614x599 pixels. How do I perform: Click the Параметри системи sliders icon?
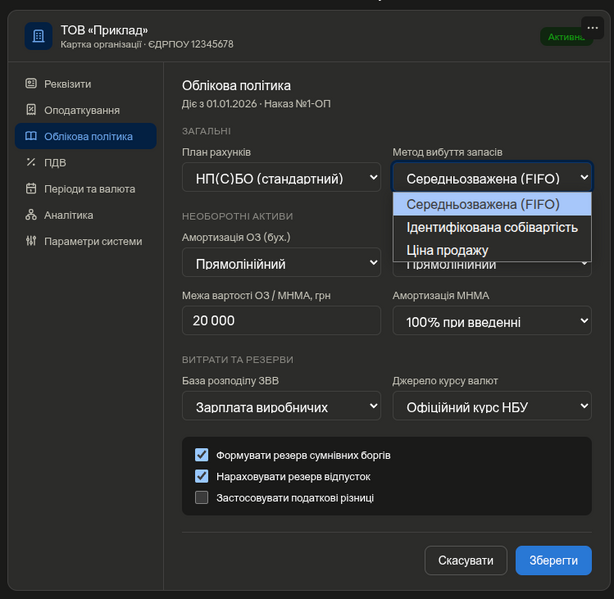tap(31, 241)
